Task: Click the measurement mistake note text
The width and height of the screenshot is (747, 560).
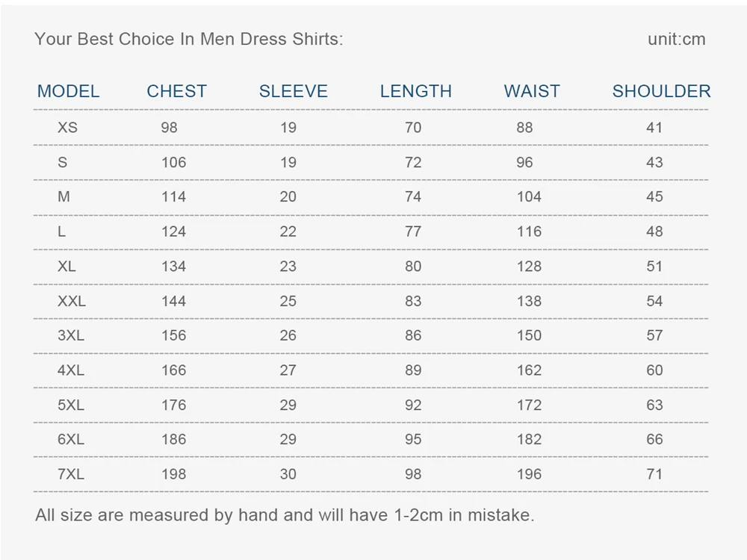Action: [285, 514]
